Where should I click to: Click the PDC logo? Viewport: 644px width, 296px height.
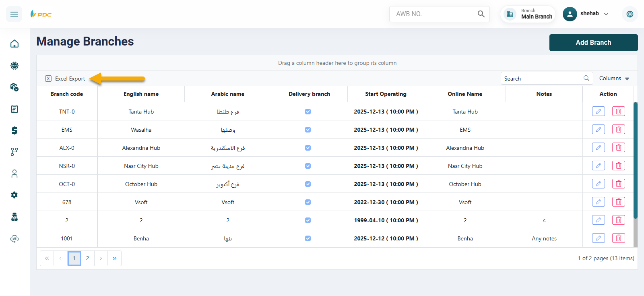click(41, 14)
